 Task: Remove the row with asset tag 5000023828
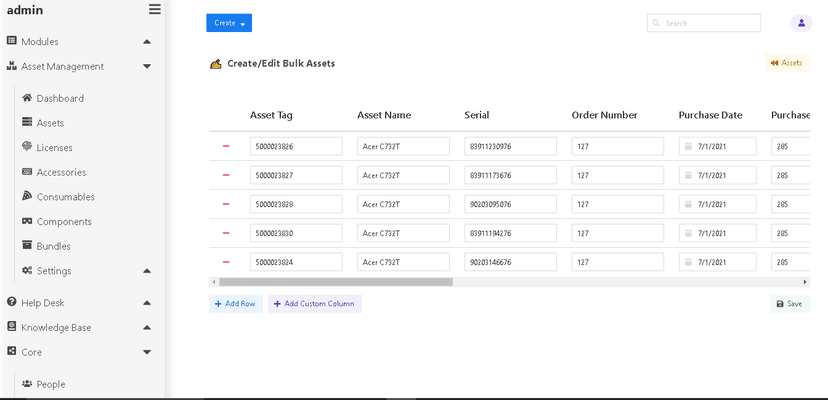pos(226,204)
